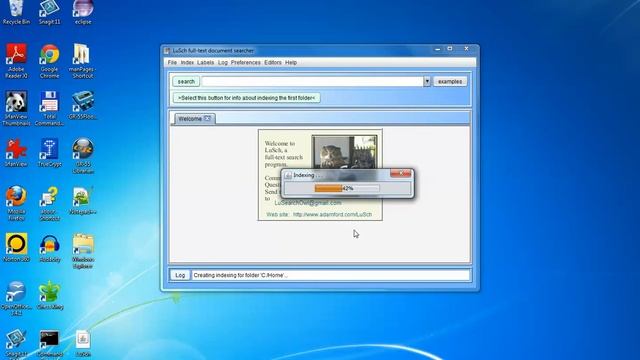This screenshot has height=360, width=640.
Task: Open the Preferences menu
Action: 245,62
